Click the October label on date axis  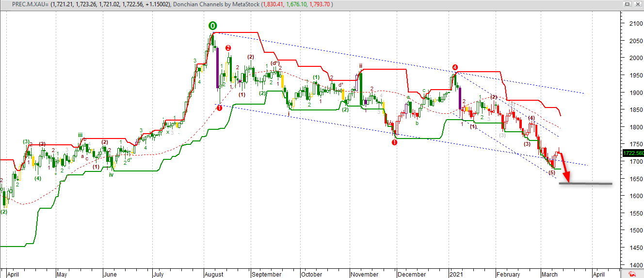[x=311, y=274]
